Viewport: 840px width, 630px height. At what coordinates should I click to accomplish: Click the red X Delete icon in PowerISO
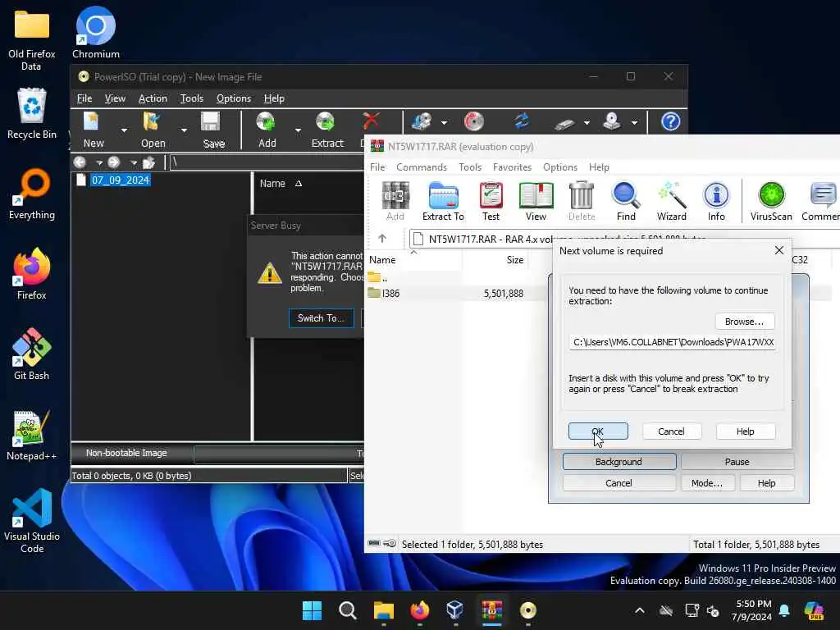(370, 122)
